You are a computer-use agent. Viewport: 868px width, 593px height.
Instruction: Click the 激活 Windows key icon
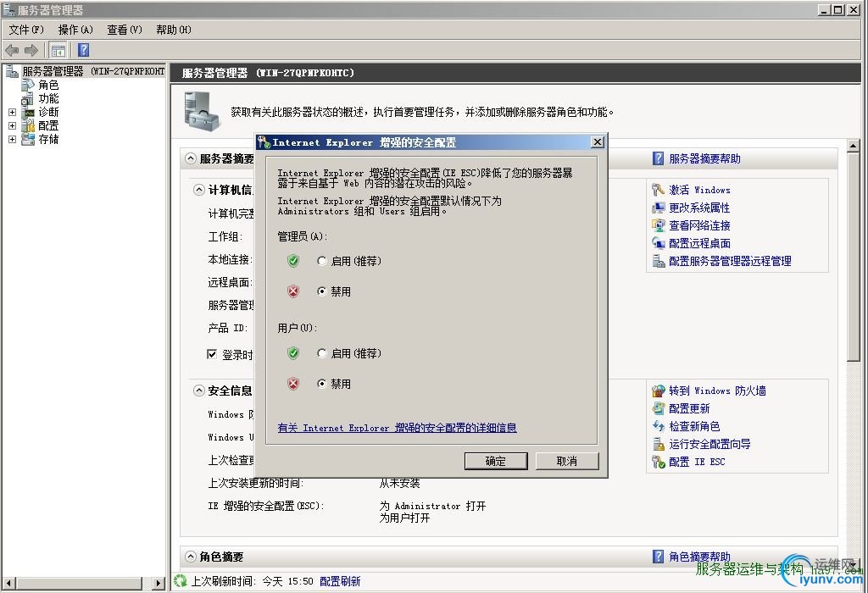click(658, 190)
